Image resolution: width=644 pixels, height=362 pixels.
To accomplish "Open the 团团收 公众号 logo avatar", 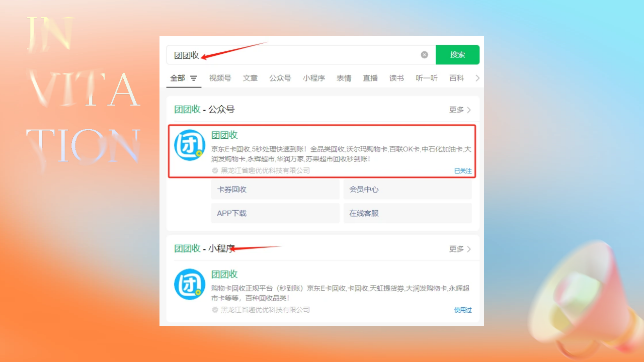I will pyautogui.click(x=190, y=145).
